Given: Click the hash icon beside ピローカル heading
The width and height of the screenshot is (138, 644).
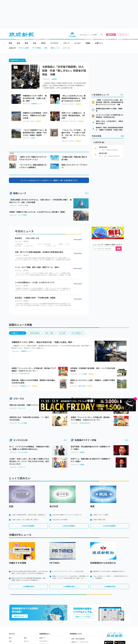Looking at the screenshot, I should (11, 399).
